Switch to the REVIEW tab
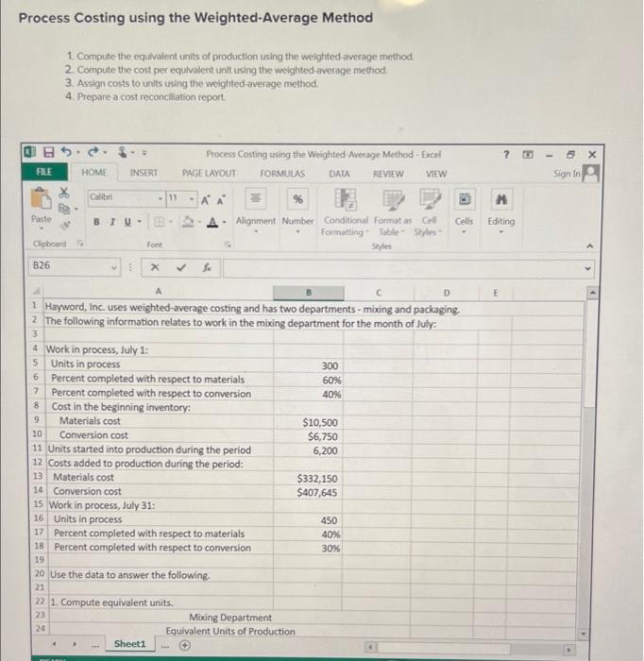The width and height of the screenshot is (644, 661). (388, 174)
